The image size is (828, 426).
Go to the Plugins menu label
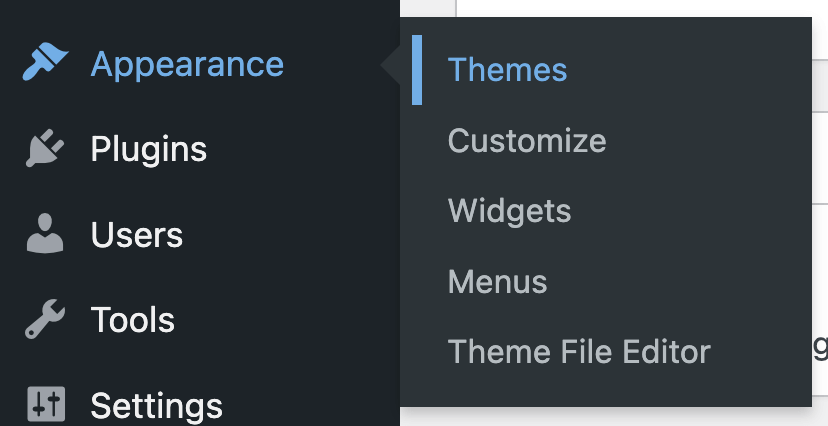(x=149, y=149)
